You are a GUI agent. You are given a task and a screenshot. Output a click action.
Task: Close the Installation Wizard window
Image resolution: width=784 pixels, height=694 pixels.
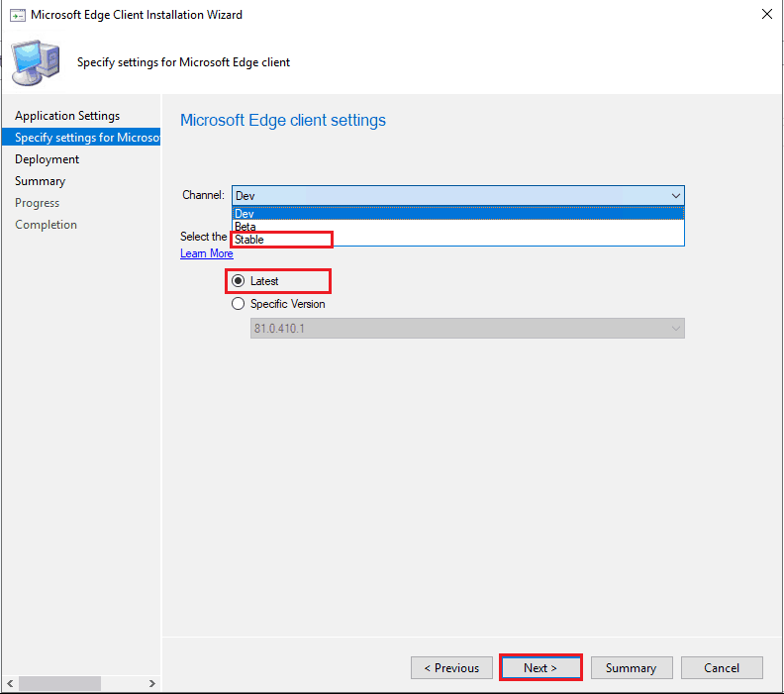(767, 14)
